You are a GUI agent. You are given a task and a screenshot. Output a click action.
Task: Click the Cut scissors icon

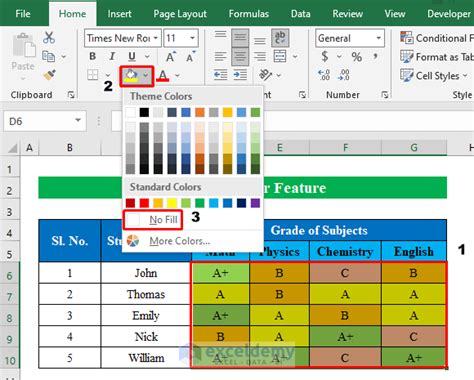pyautogui.click(x=49, y=38)
